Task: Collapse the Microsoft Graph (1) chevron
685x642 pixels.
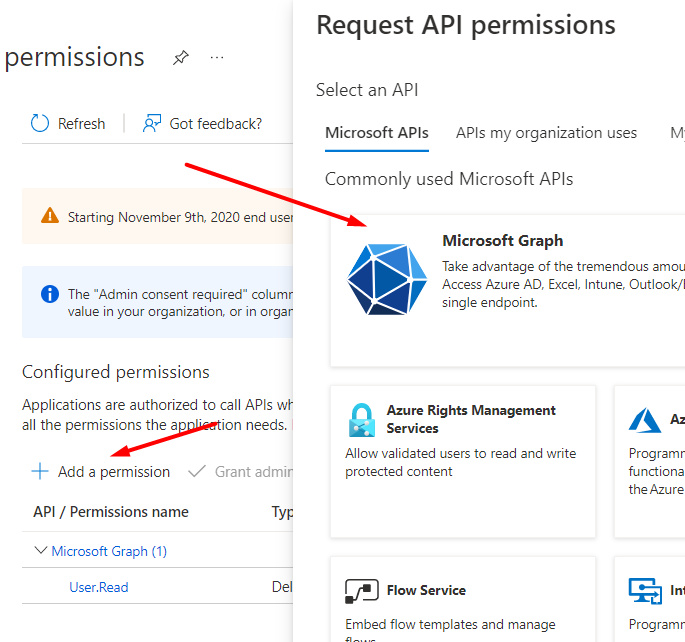Action: tap(41, 550)
